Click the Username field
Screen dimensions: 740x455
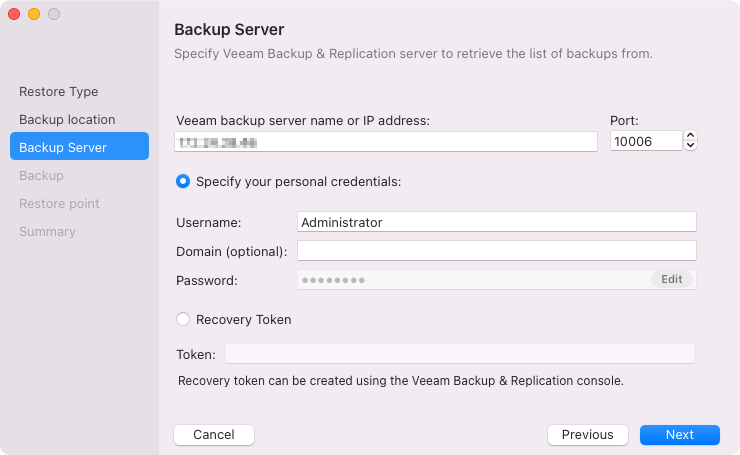(496, 222)
